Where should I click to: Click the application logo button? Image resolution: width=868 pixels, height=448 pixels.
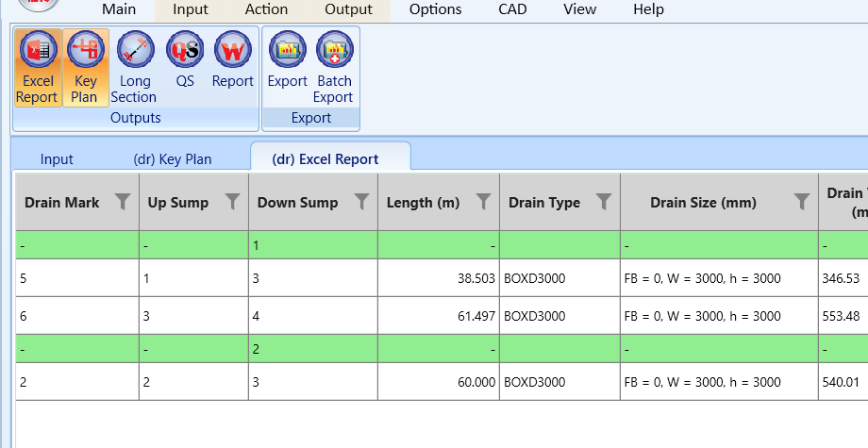(x=38, y=5)
